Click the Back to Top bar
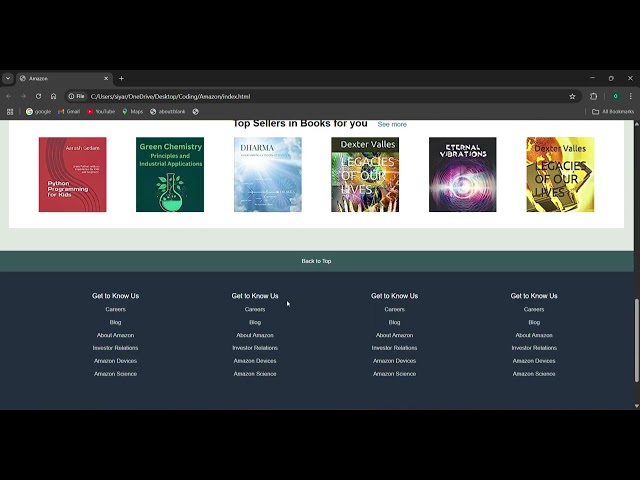Viewport: 640px width, 480px height. pos(316,261)
